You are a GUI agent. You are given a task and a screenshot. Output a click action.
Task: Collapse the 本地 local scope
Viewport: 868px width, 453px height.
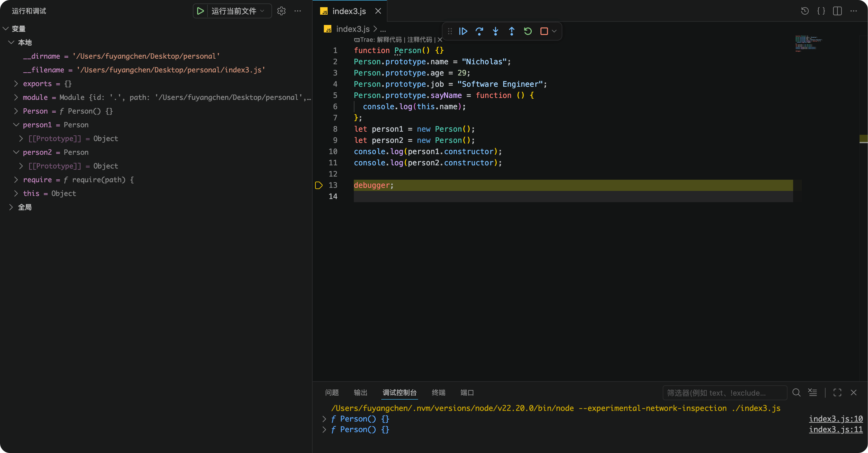click(12, 42)
